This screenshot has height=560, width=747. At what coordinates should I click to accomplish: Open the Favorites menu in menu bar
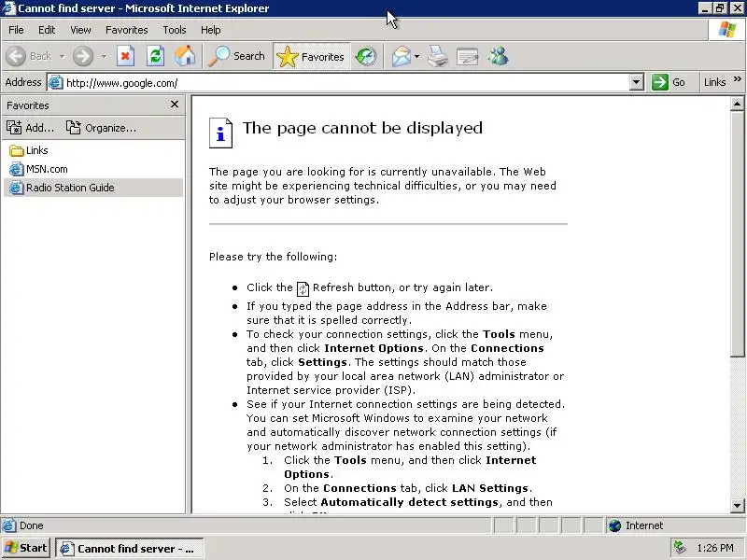click(x=127, y=30)
